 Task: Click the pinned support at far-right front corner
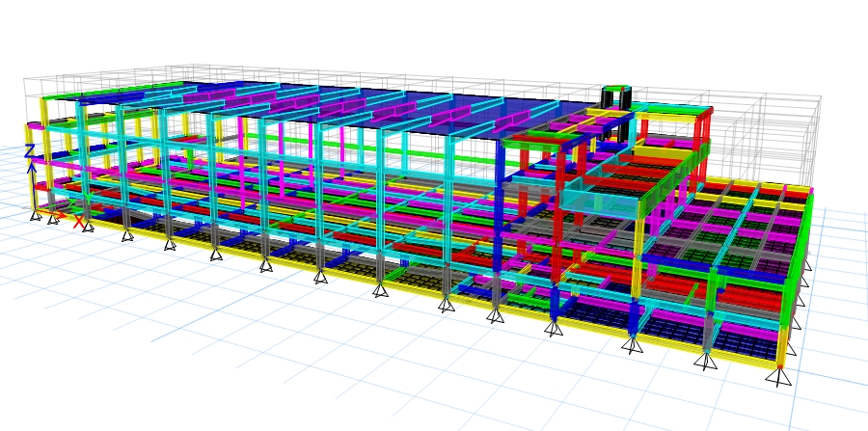(x=779, y=375)
